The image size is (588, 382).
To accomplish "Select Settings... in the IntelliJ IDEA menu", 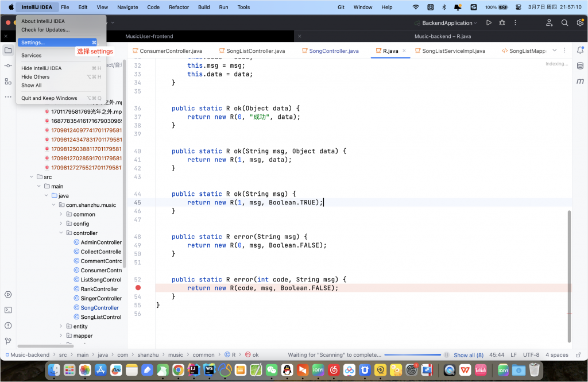I will (33, 43).
